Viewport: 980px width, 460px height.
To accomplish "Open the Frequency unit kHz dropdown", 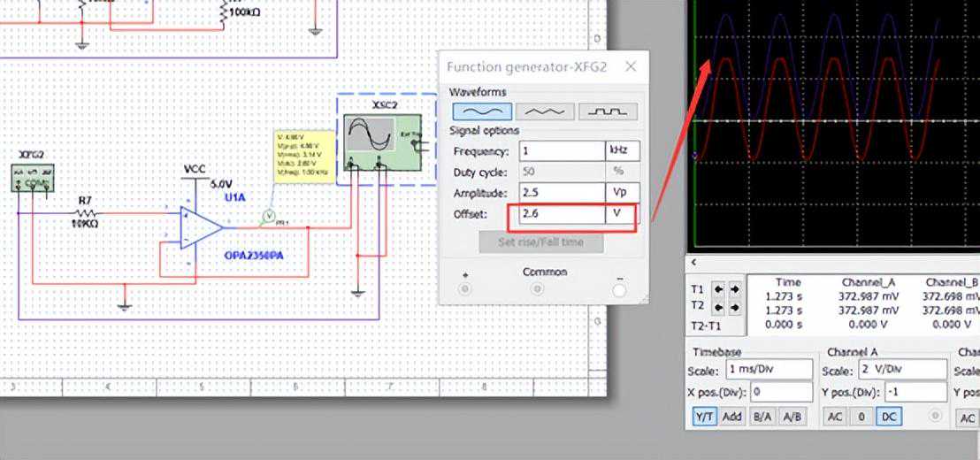I will click(x=622, y=150).
